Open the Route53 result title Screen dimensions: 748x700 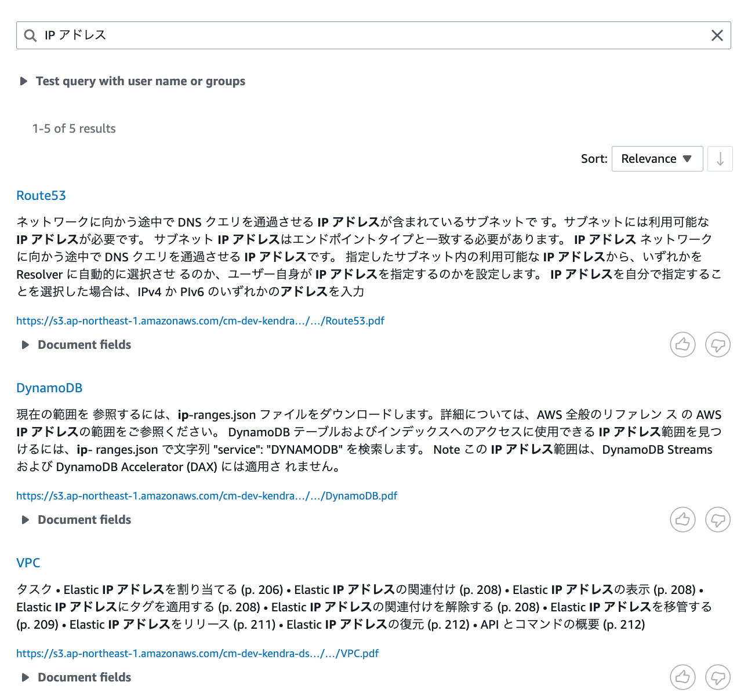pos(41,195)
